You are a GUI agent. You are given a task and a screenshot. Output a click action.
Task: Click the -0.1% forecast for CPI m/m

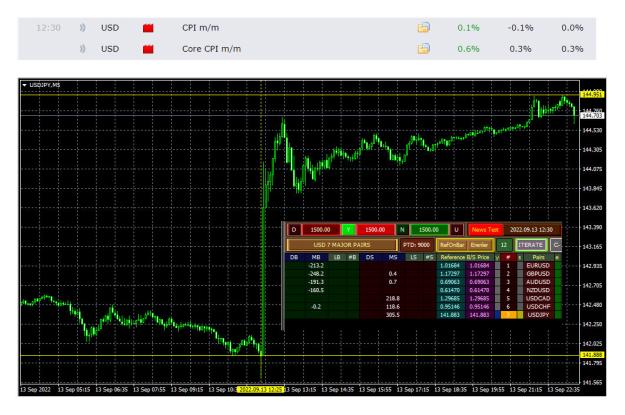(520, 28)
